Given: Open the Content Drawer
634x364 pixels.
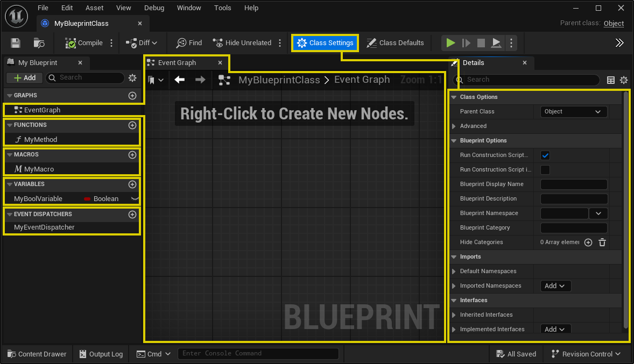Looking at the screenshot, I should click(x=37, y=354).
